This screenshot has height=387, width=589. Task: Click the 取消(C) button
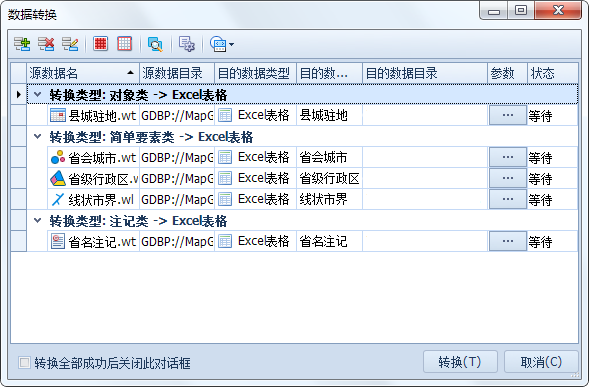(x=541, y=362)
